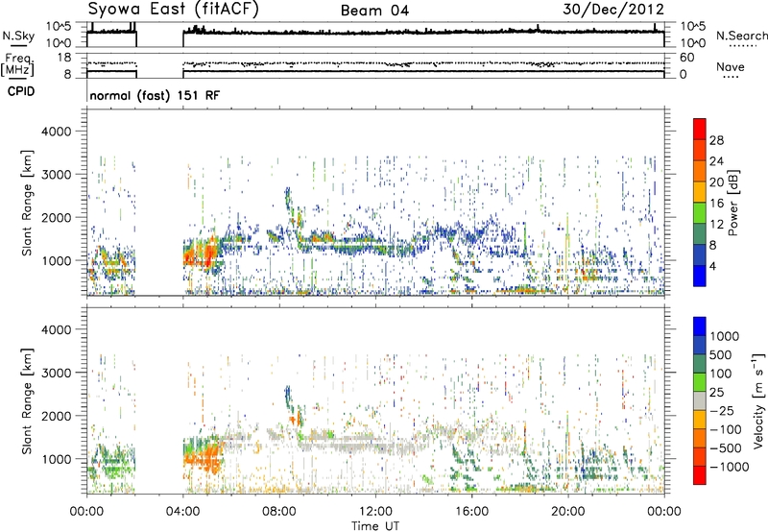Image resolution: width=768 pixels, height=532 pixels.
Task: Click the '12:00' time tick label
Action: point(375,512)
